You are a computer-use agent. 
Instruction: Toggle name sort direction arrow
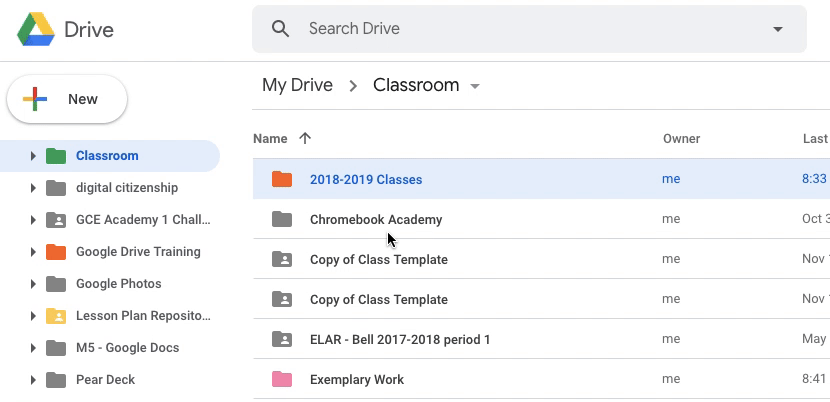[305, 138]
